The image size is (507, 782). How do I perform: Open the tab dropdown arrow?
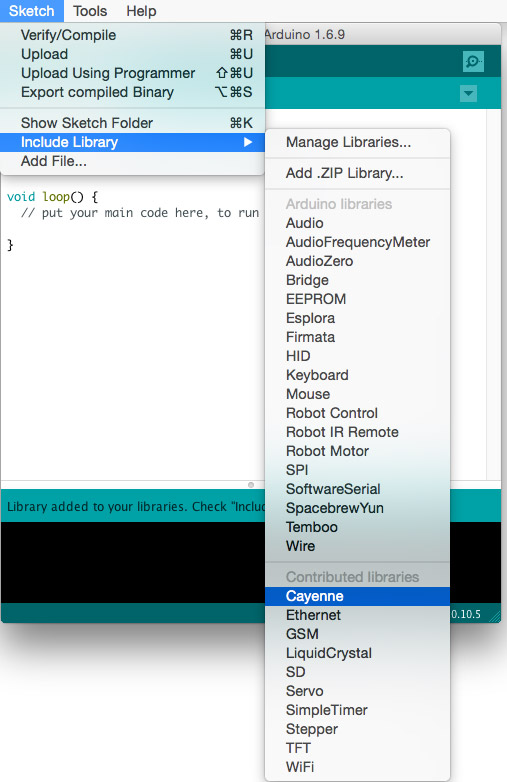point(468,93)
